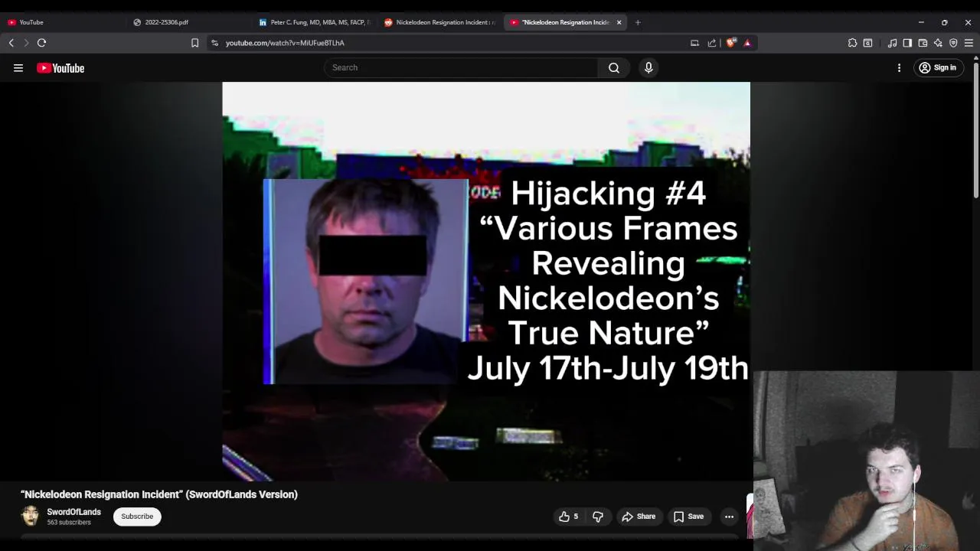The width and height of the screenshot is (980, 551).
Task: Click the tab search toolbar icon
Action: (867, 43)
